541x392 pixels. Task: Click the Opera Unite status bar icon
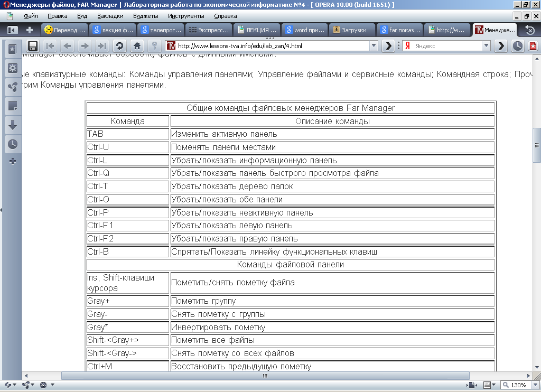pos(26,385)
